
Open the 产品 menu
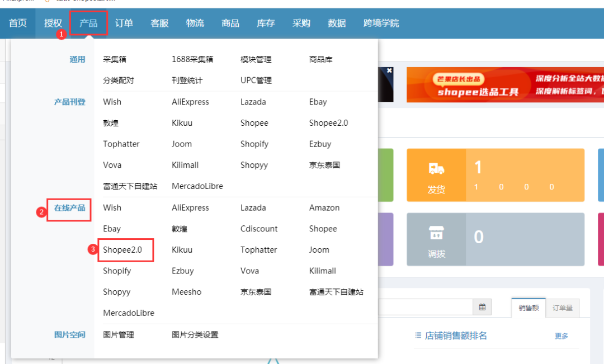pos(88,23)
